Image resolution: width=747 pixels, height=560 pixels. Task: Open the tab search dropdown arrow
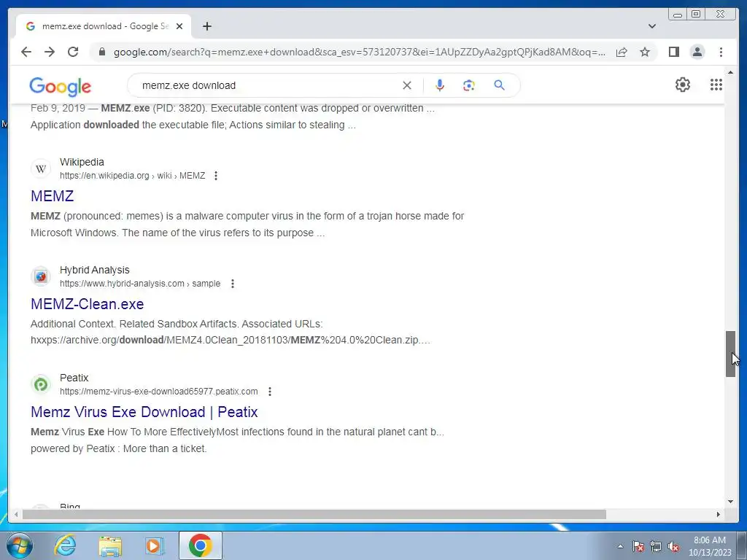[652, 26]
